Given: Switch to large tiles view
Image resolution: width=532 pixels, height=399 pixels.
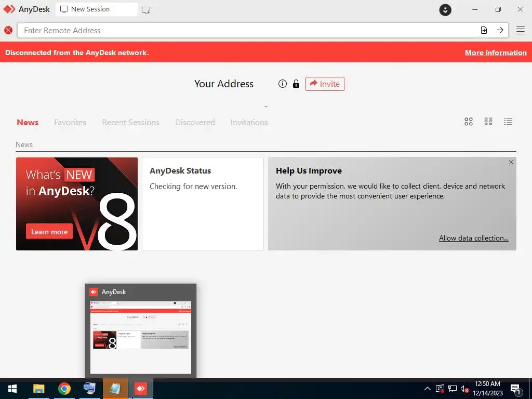Looking at the screenshot, I should pos(469,122).
